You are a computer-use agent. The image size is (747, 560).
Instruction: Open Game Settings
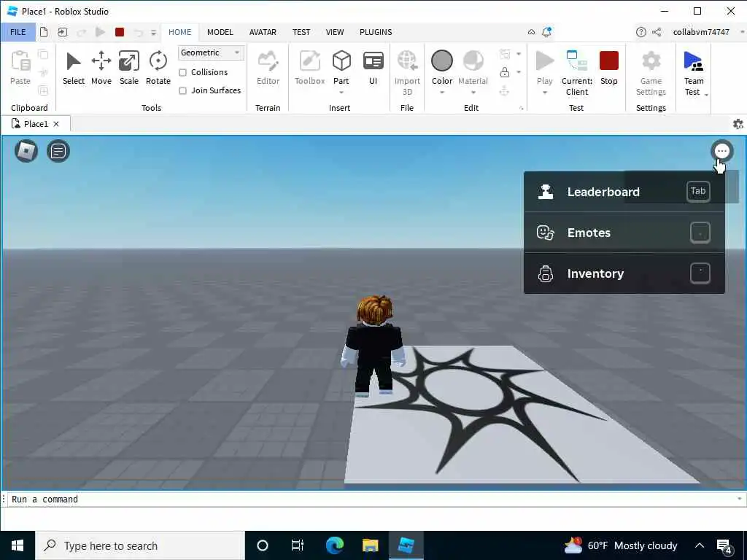coord(651,73)
